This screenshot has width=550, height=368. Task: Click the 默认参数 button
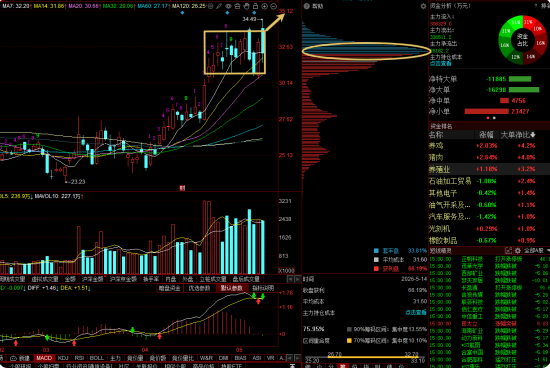point(232,288)
